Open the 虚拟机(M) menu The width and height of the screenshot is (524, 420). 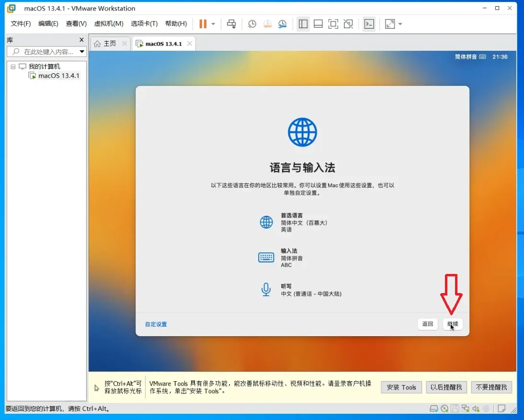[x=109, y=24]
